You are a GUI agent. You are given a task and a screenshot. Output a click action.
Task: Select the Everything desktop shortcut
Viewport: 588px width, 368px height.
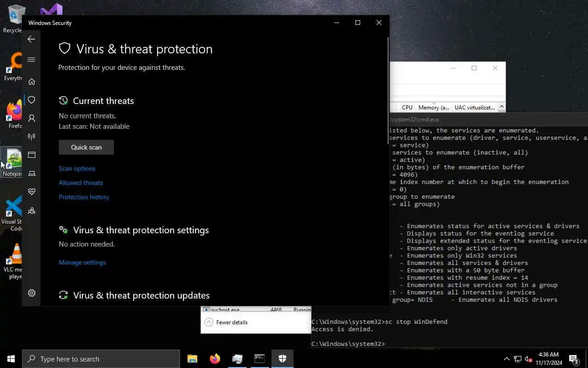pyautogui.click(x=12, y=67)
